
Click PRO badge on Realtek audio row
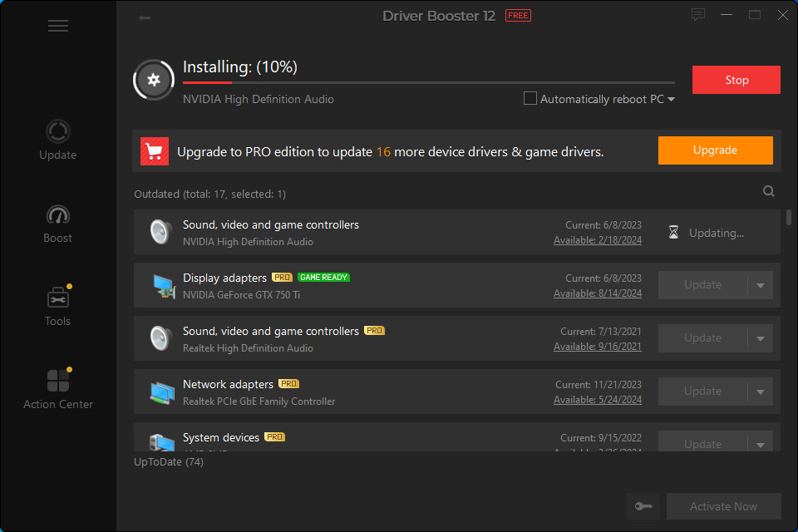click(375, 331)
